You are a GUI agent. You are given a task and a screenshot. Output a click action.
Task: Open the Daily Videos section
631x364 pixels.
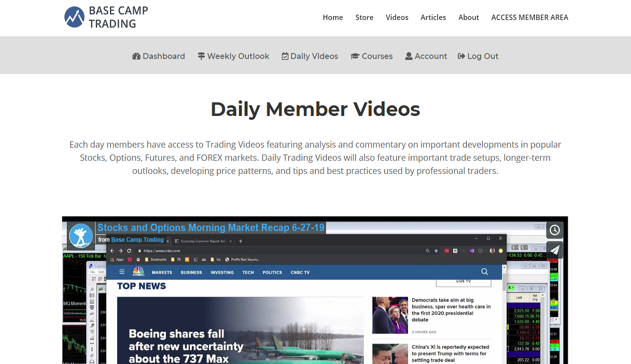(310, 56)
